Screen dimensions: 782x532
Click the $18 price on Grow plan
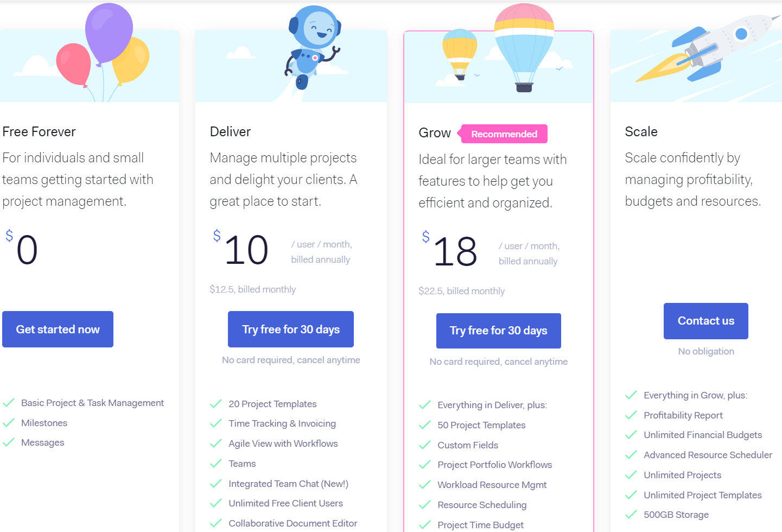pos(454,251)
